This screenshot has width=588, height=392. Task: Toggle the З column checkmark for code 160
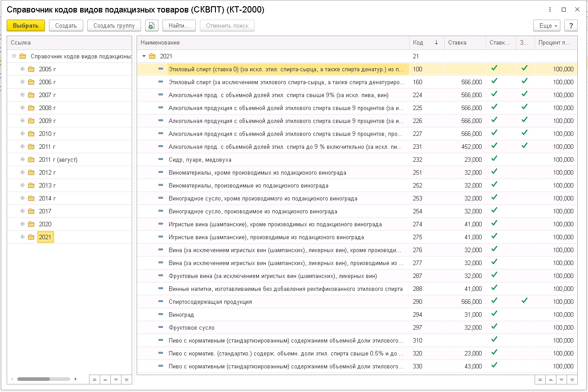click(x=524, y=81)
